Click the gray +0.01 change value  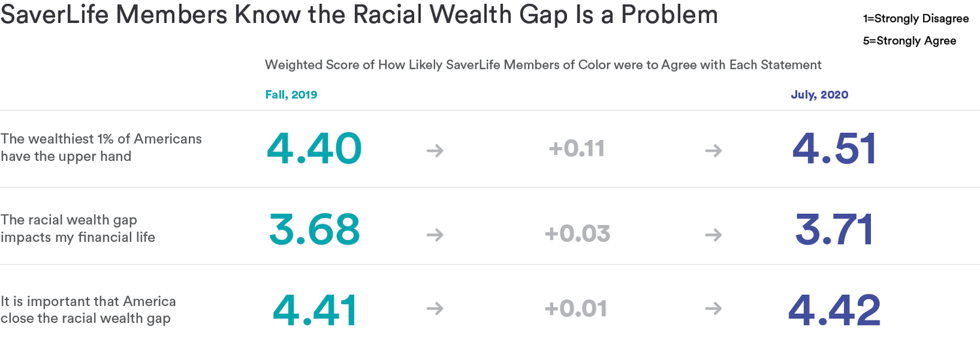tap(577, 309)
